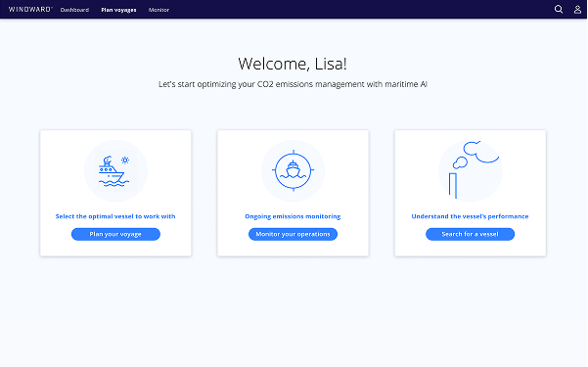Click 'Ongoing emissions monitoring' text
The image size is (588, 367).
(293, 216)
